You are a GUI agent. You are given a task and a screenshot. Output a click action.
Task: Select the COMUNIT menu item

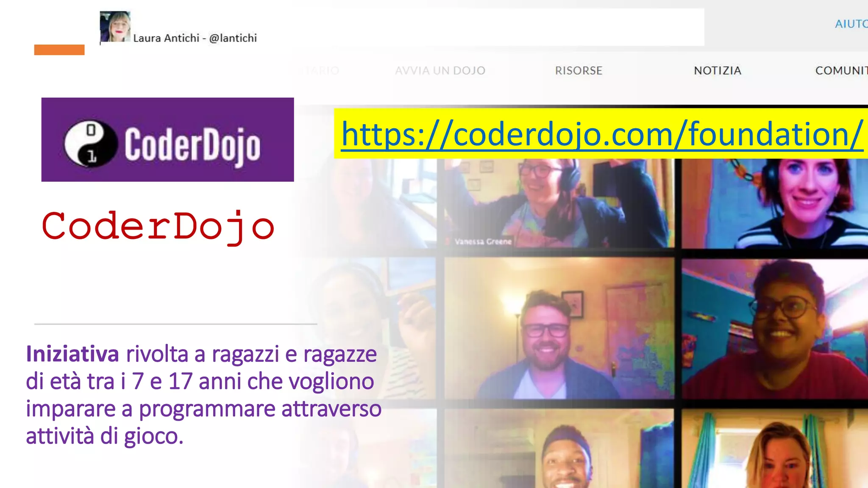tap(841, 70)
